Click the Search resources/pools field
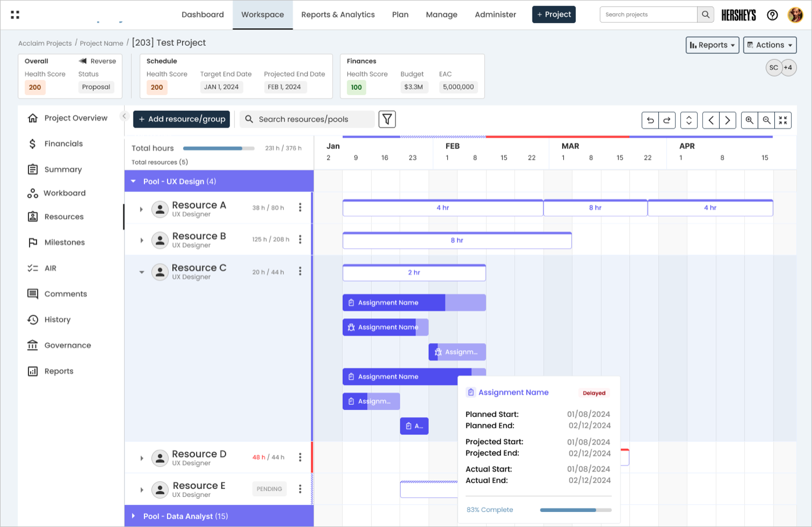Viewport: 812px width, 527px height. pos(307,119)
